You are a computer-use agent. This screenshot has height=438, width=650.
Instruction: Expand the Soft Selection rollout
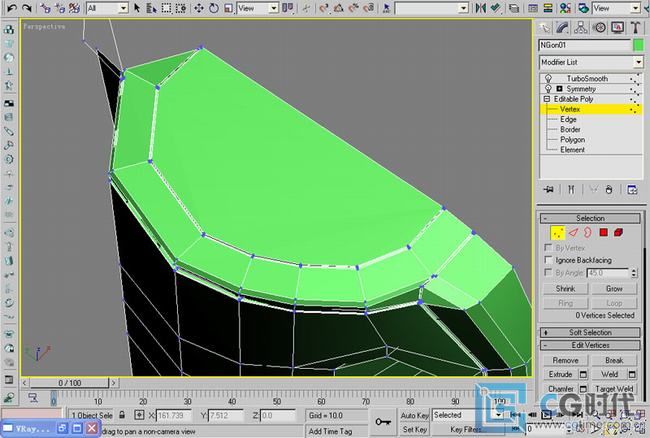[590, 332]
